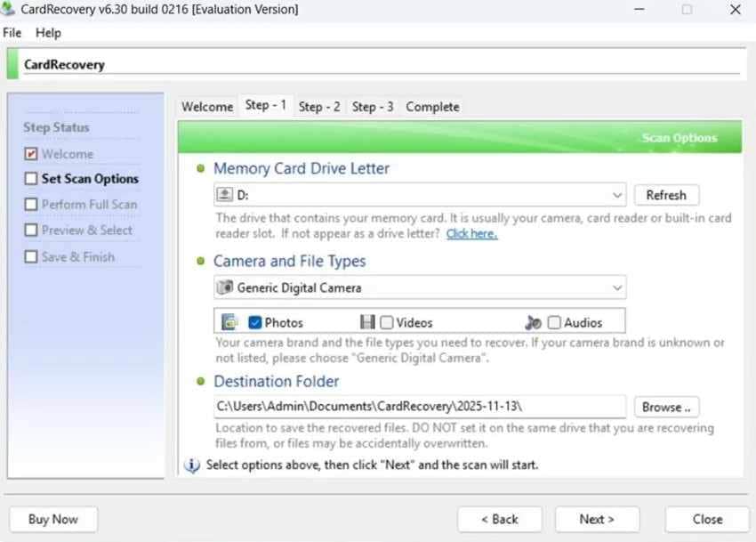
Task: Switch to the Complete tab
Action: click(x=432, y=107)
